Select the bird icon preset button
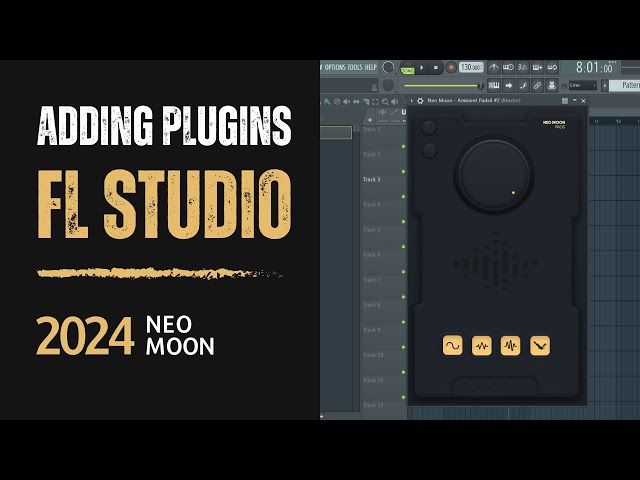The width and height of the screenshot is (640, 480). pos(540,346)
